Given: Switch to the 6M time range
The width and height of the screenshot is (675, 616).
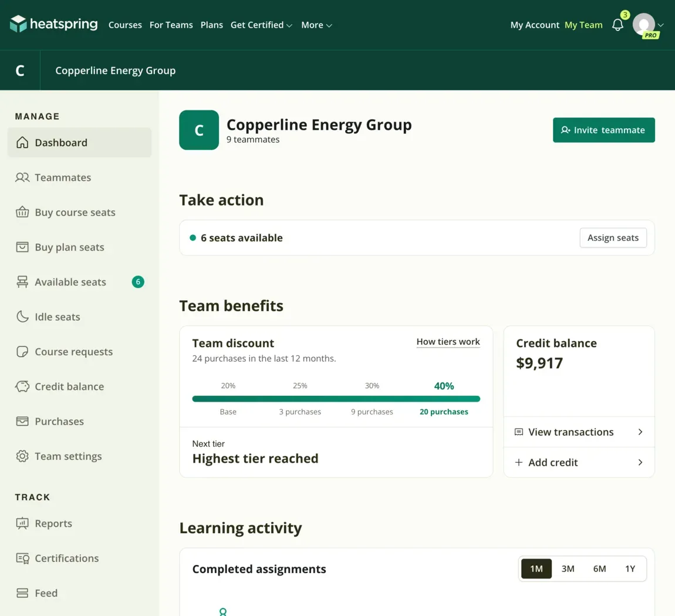Looking at the screenshot, I should (x=600, y=569).
